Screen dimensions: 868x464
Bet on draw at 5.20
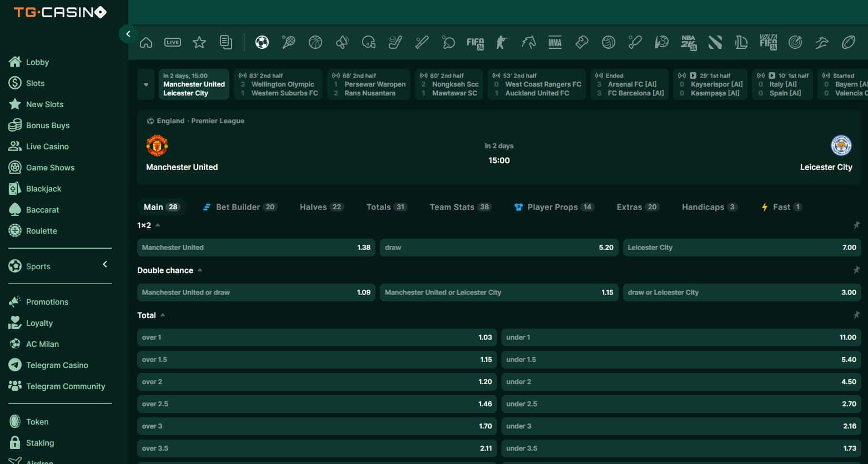point(499,248)
